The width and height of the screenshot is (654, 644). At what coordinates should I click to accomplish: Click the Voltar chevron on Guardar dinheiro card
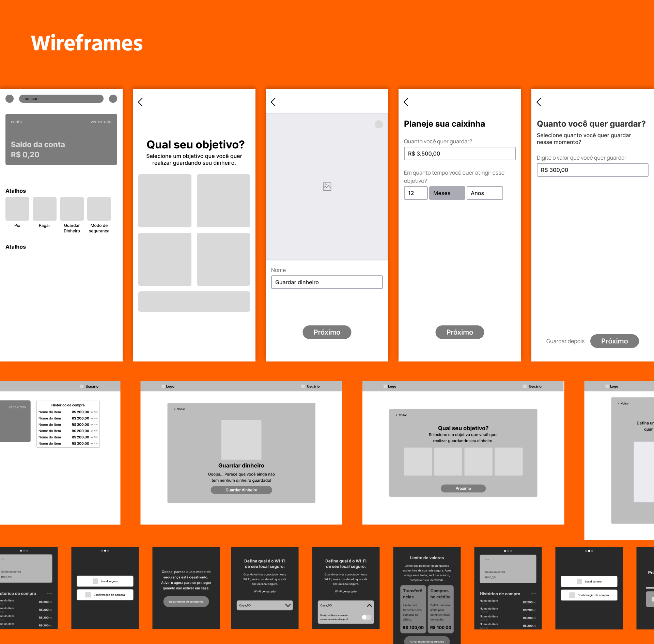[x=175, y=409]
